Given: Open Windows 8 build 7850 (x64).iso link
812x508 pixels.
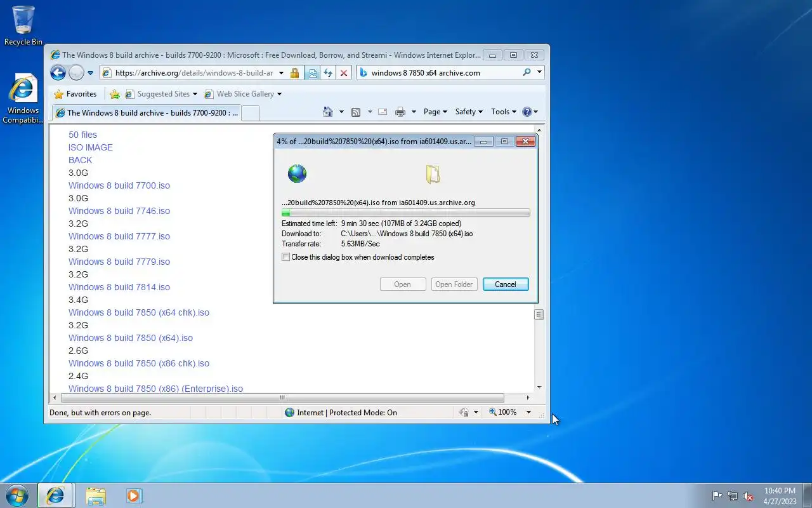Looking at the screenshot, I should (x=131, y=338).
